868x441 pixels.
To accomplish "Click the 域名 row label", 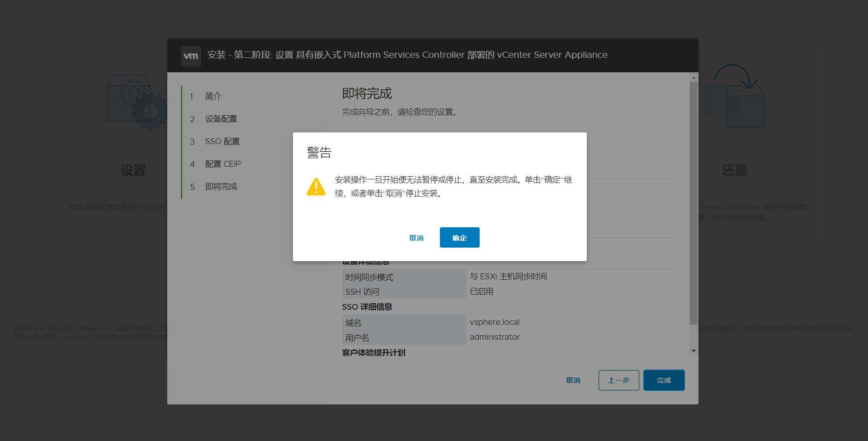I will [x=353, y=323].
